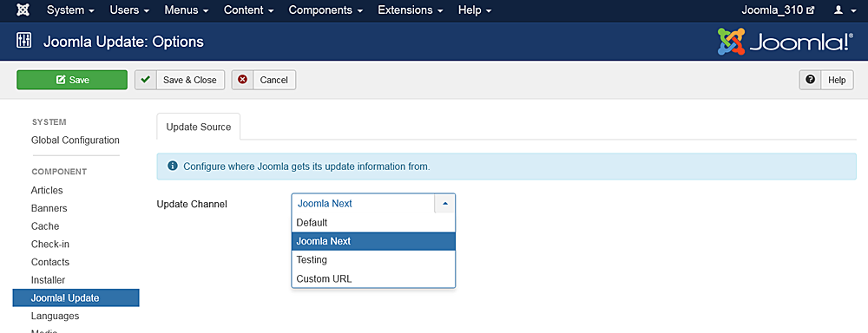Open the Extensions menu

(x=411, y=10)
